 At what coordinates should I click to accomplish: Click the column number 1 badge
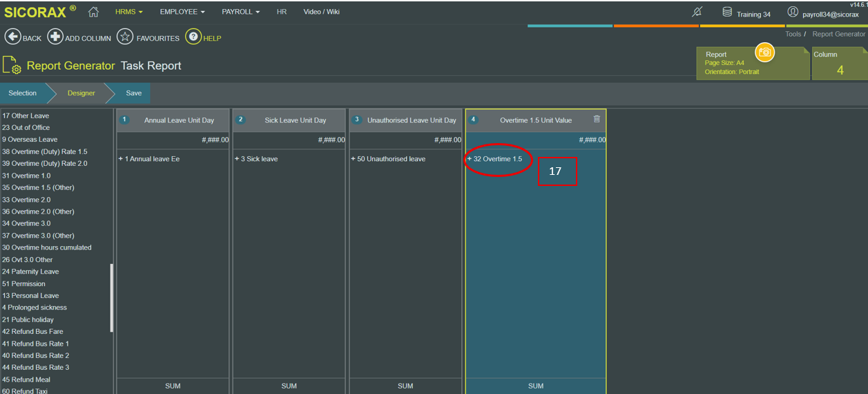pyautogui.click(x=125, y=120)
